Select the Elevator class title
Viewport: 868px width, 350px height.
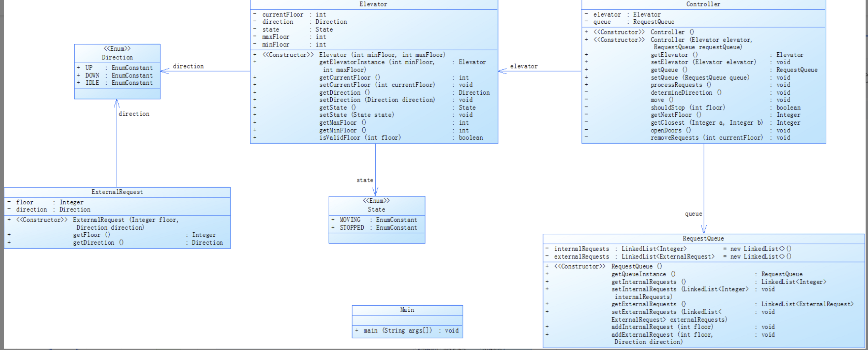click(x=373, y=4)
